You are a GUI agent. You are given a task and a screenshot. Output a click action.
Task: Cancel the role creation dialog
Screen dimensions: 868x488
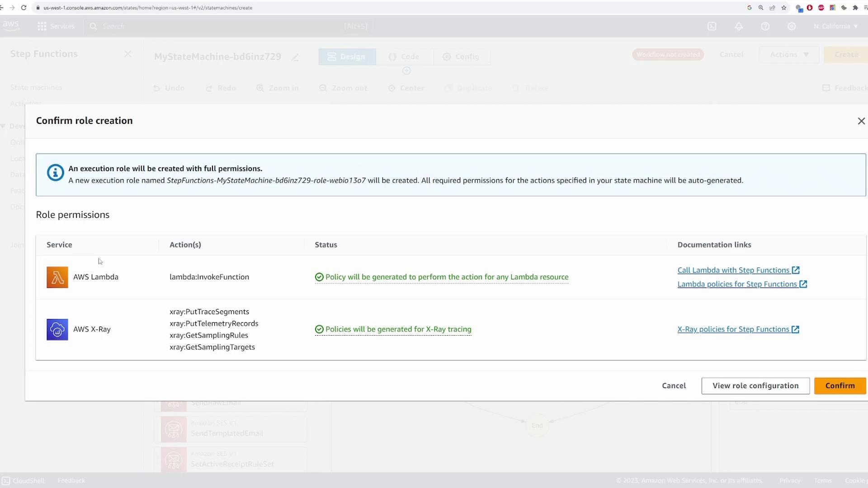pos(674,385)
